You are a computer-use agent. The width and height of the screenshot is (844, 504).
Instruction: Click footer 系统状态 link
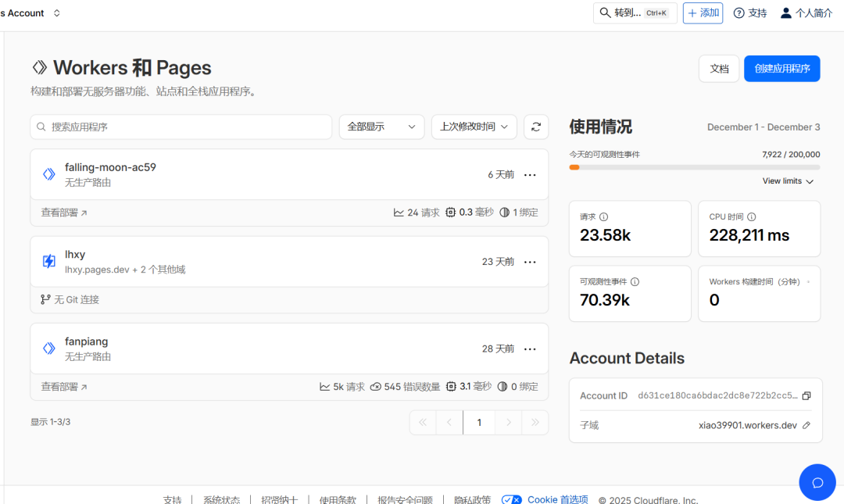pos(221,499)
